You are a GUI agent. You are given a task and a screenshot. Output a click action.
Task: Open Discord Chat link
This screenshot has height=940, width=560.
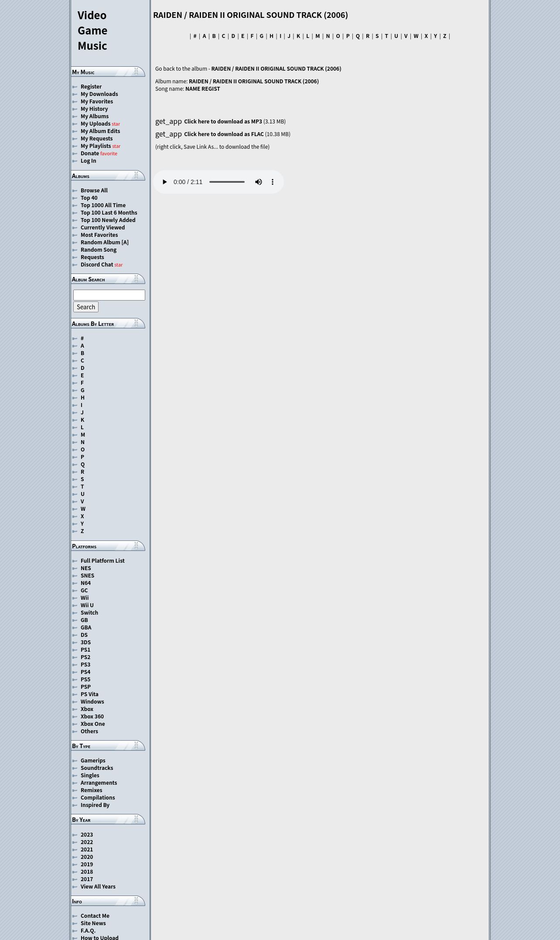coord(97,265)
